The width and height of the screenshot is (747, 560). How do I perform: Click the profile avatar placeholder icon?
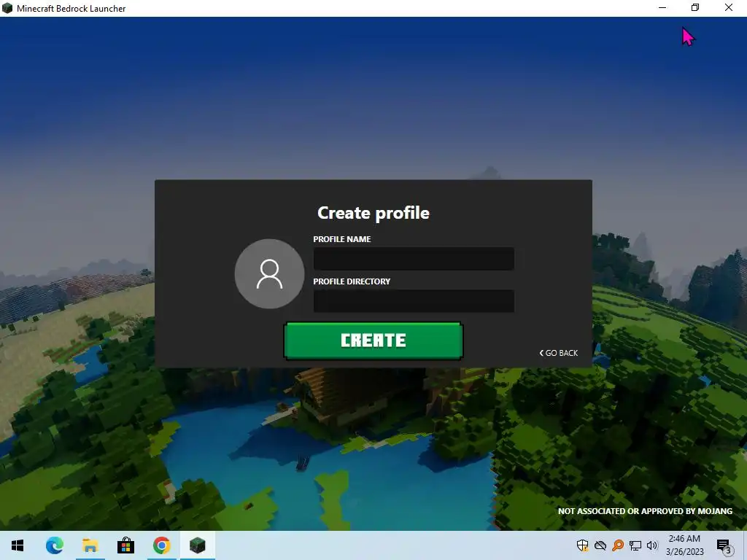click(269, 274)
